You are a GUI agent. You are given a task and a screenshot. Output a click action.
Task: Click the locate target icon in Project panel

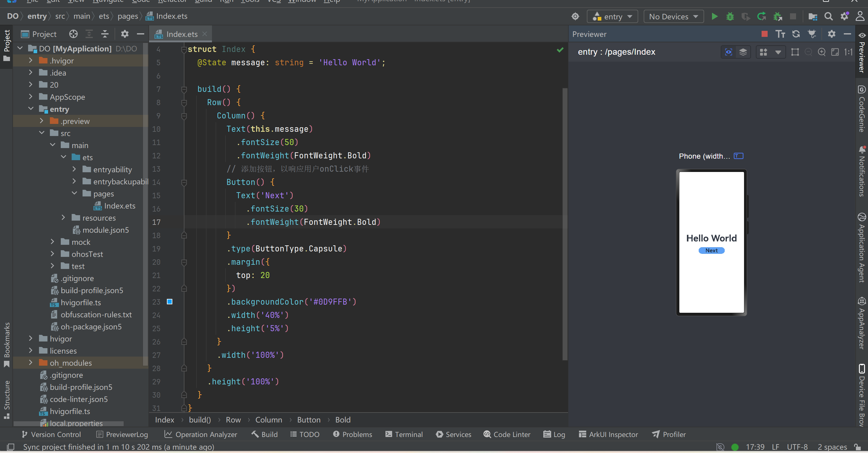pyautogui.click(x=73, y=34)
